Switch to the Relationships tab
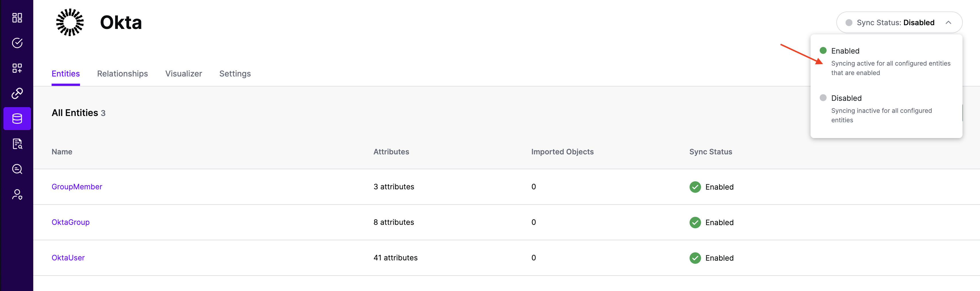 [122, 74]
